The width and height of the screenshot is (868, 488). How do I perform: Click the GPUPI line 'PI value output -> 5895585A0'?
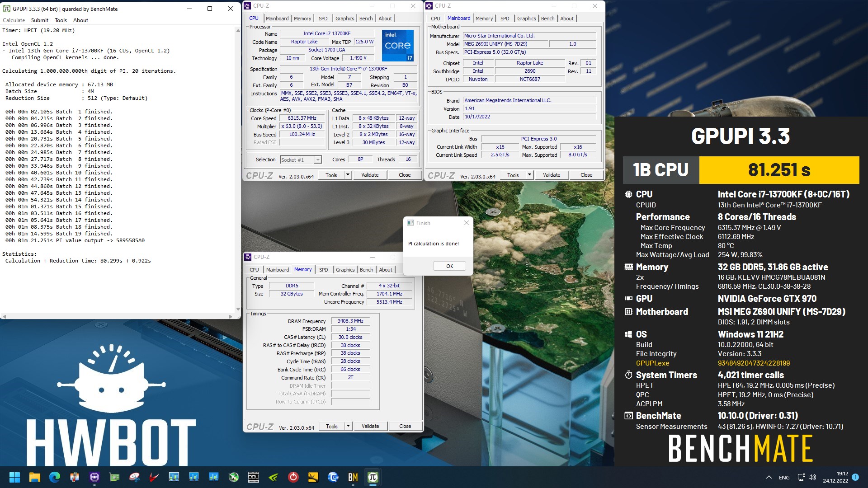(75, 240)
